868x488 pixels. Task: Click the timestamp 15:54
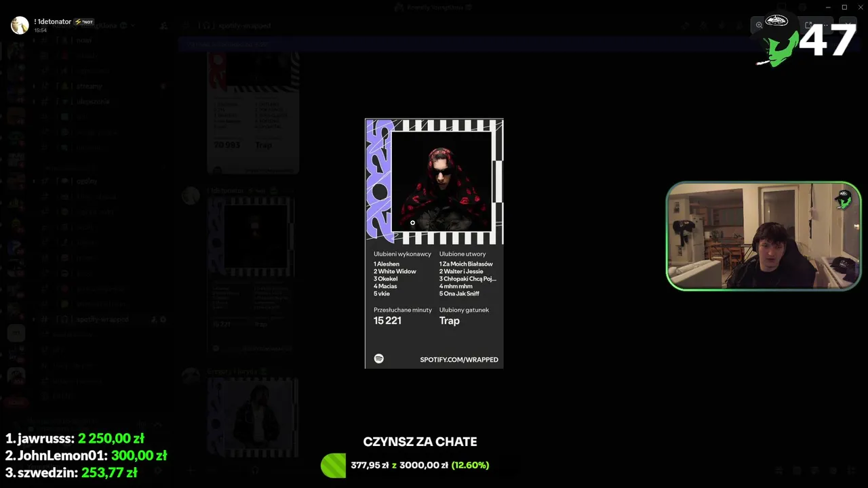click(40, 30)
